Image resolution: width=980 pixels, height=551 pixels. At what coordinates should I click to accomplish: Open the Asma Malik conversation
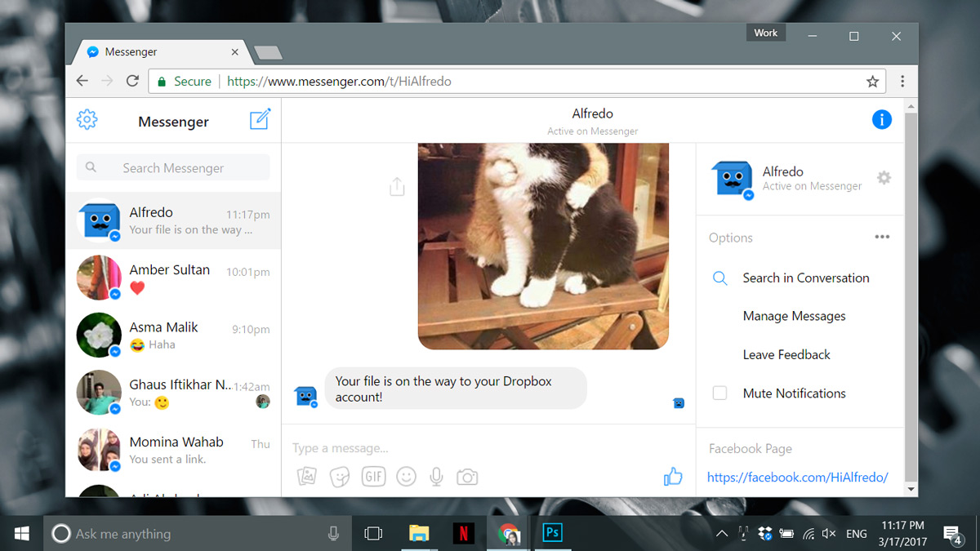[173, 335]
